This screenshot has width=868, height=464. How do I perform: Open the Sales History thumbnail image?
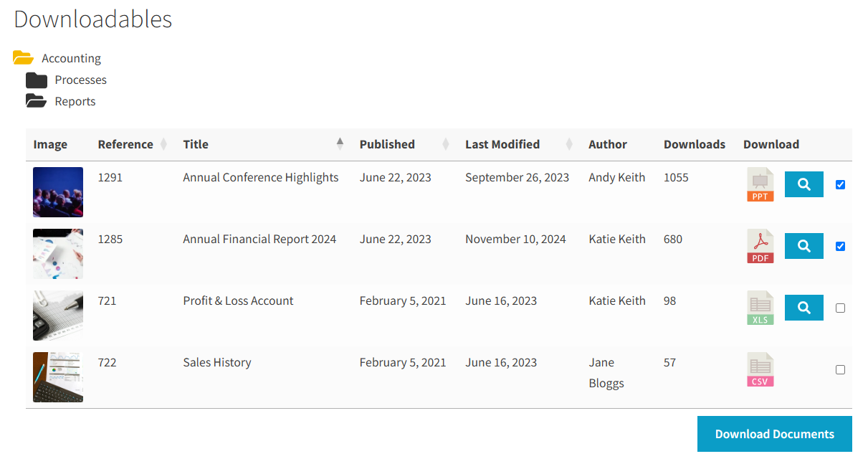(58, 377)
